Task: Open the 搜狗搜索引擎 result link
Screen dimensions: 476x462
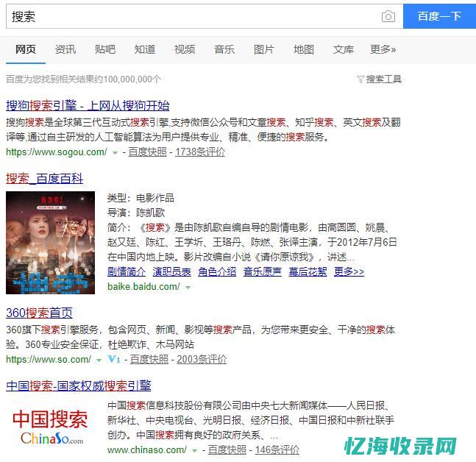Action: [x=88, y=106]
